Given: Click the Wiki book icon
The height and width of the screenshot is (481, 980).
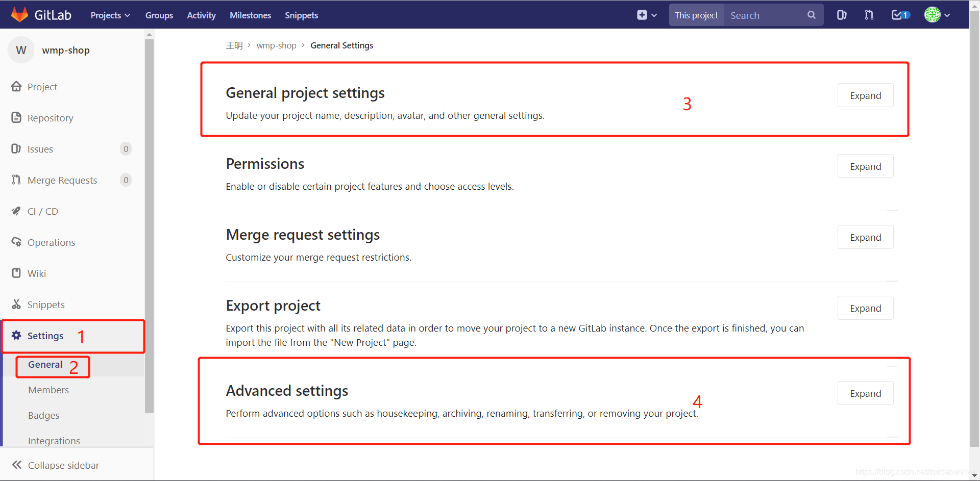Looking at the screenshot, I should click(16, 273).
